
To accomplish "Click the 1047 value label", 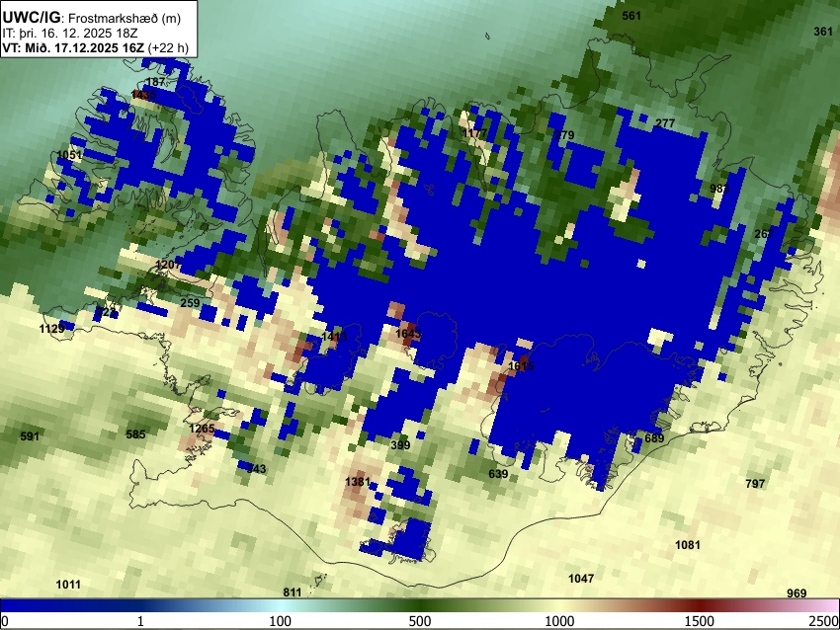I will coord(581,578).
